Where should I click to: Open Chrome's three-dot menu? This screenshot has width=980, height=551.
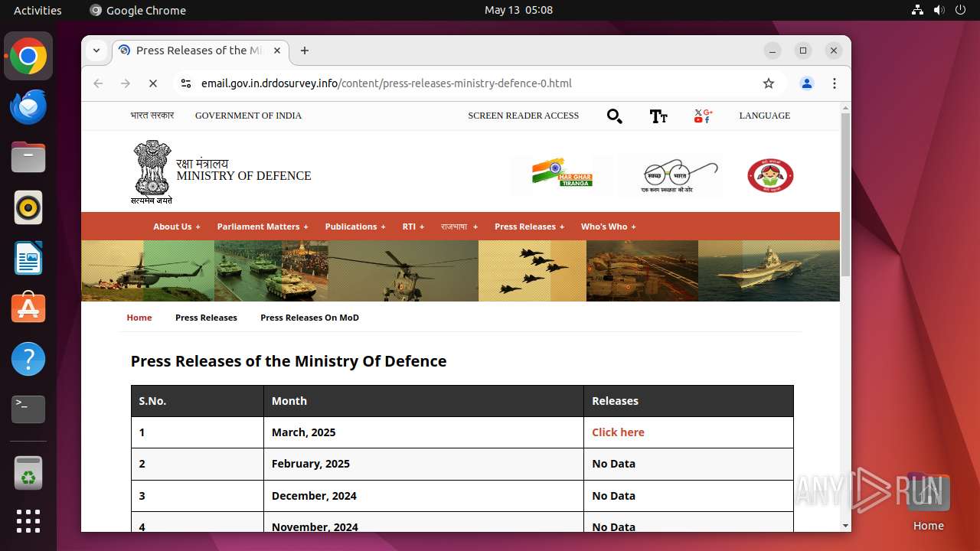pyautogui.click(x=835, y=83)
